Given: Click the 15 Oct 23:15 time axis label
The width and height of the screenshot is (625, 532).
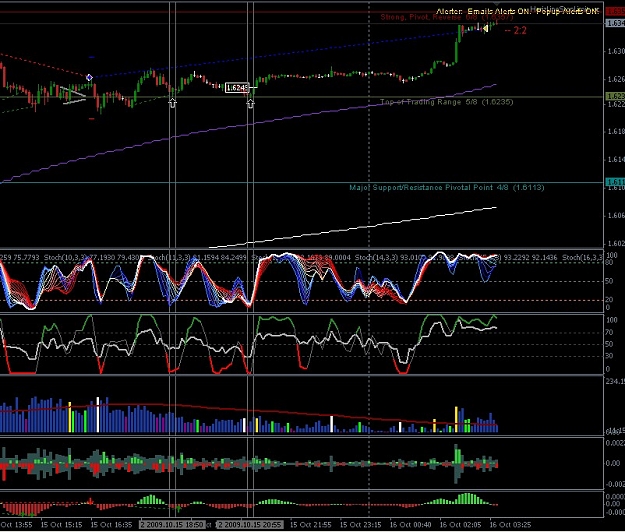Looking at the screenshot, I should 360,524.
